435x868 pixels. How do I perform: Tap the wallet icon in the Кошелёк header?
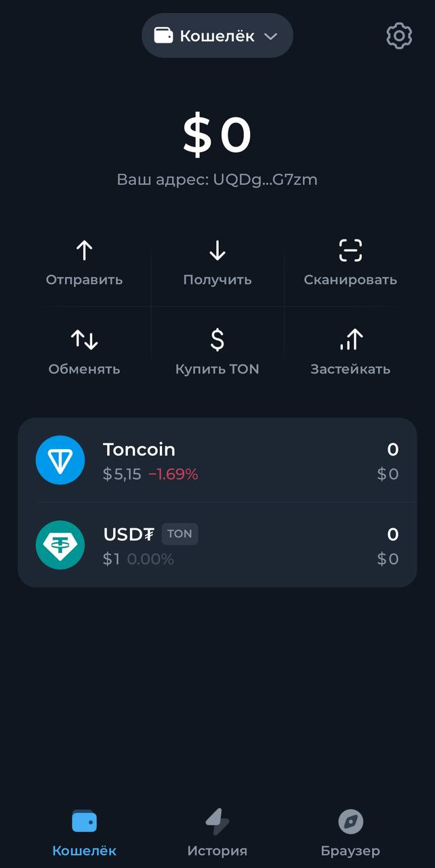pyautogui.click(x=162, y=35)
